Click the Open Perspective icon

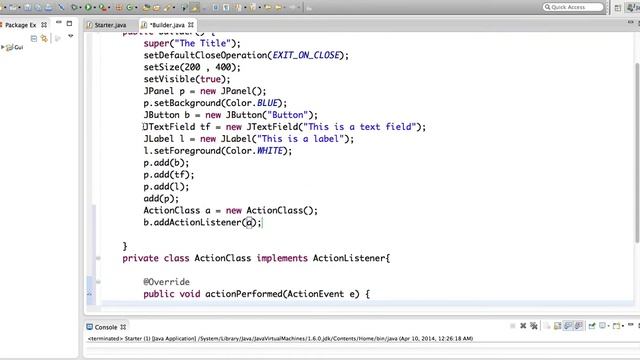(618, 7)
